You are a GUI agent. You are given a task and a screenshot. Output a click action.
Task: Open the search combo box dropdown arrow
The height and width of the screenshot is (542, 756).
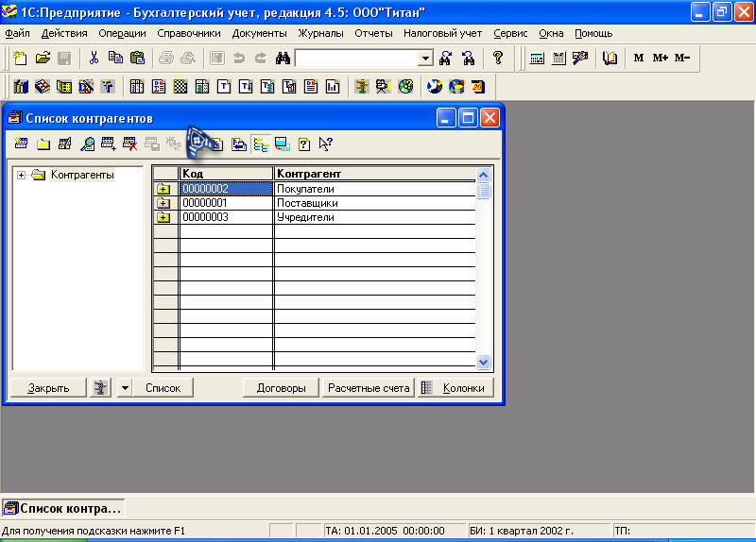[x=425, y=59]
